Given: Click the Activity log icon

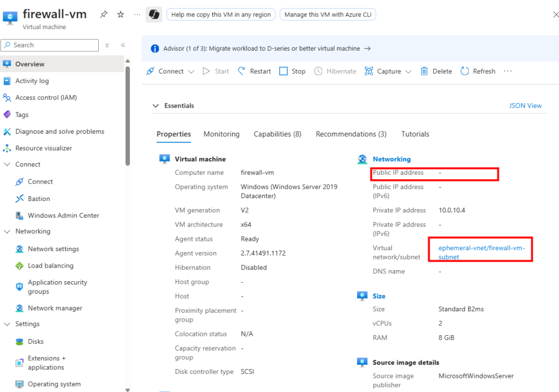Looking at the screenshot, I should coord(7,81).
